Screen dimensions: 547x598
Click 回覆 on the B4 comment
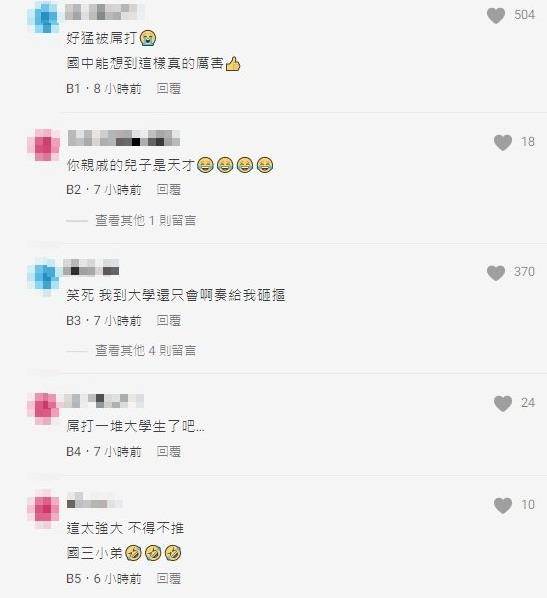tap(169, 452)
